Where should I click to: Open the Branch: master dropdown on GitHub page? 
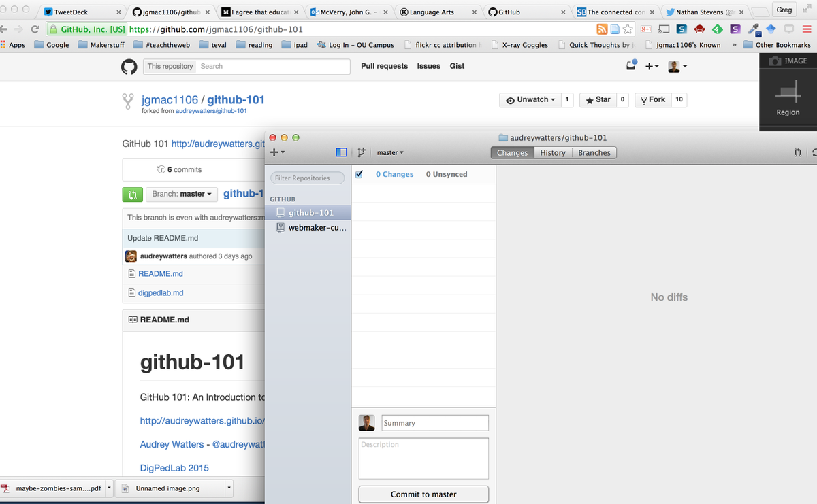pyautogui.click(x=181, y=194)
